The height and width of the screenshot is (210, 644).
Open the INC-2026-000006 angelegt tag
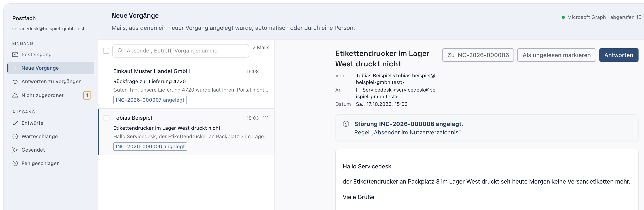pos(150,146)
